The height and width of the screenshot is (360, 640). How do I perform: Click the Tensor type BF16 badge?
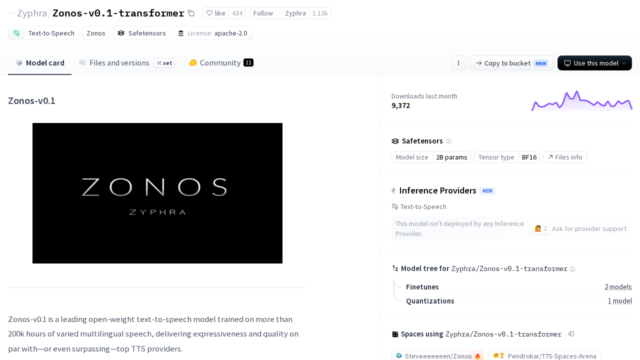[x=507, y=157]
